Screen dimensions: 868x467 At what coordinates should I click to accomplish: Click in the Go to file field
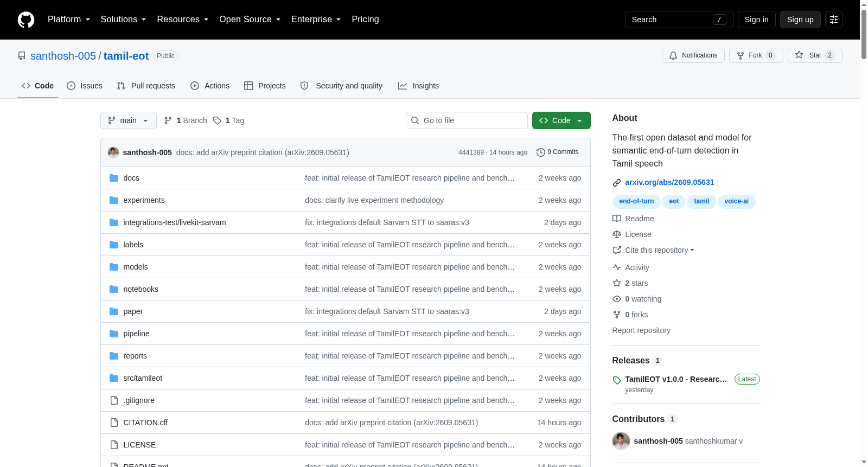[x=467, y=120]
